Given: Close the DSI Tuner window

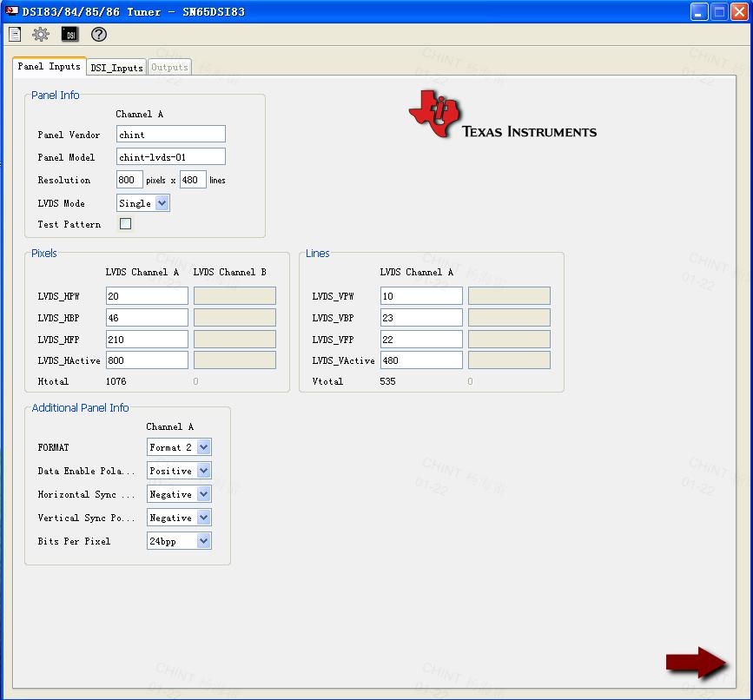Looking at the screenshot, I should [x=739, y=11].
